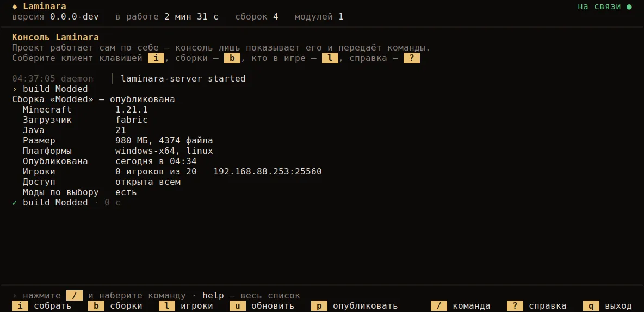Click the 'b' key badge in intro text
The height and width of the screenshot is (312, 644).
click(x=232, y=58)
